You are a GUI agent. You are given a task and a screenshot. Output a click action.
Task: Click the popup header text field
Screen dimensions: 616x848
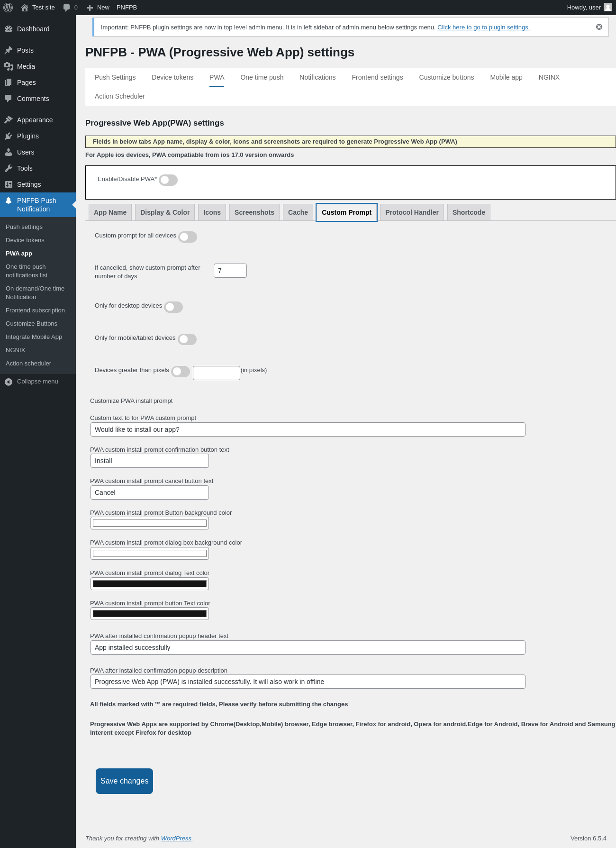coord(308,647)
